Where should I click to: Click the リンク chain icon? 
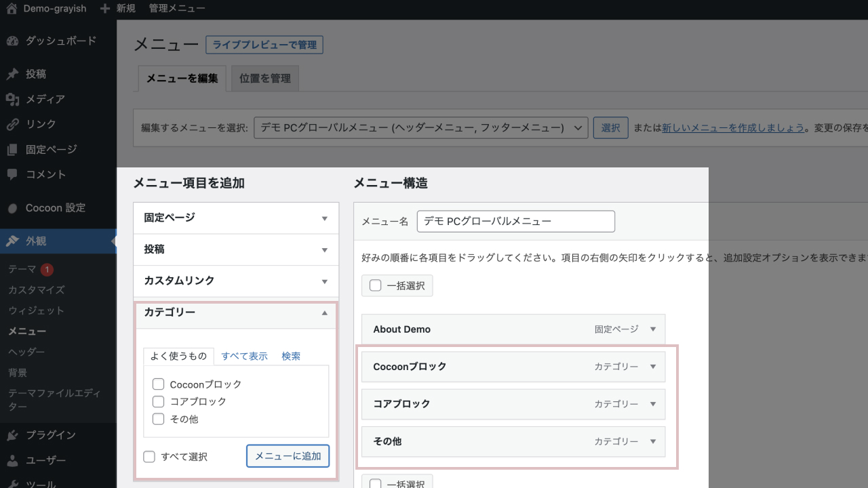12,124
